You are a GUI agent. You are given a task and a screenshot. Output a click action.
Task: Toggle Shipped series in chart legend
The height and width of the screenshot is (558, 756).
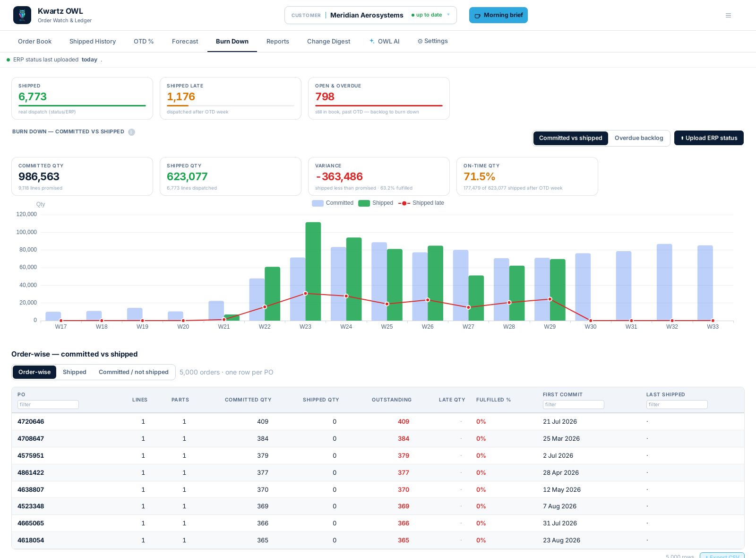point(376,203)
